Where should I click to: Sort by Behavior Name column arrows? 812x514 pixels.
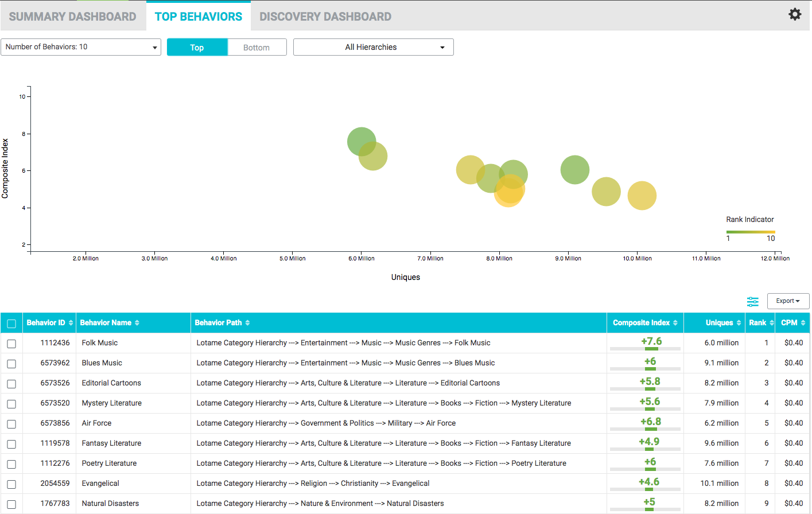pos(137,323)
